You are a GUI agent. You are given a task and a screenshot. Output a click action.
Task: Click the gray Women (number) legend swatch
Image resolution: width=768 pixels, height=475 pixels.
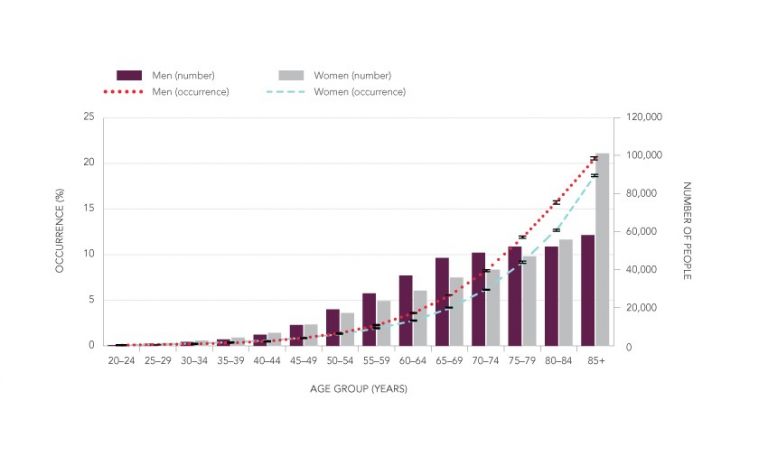pyautogui.click(x=290, y=75)
